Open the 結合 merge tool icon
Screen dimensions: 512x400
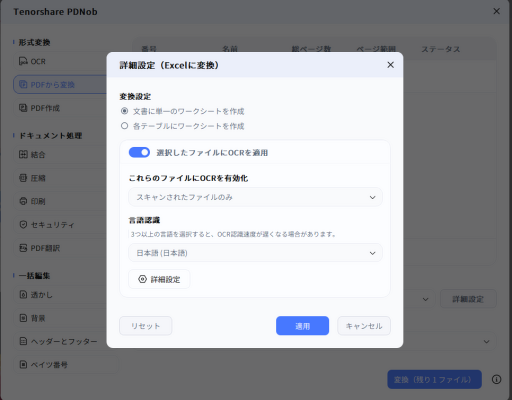(23, 154)
